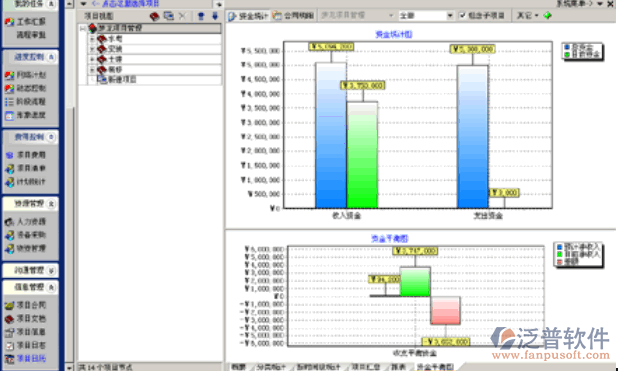Switch to the 项目汇总 bottom tab
This screenshot has width=620, height=371.
tap(366, 367)
